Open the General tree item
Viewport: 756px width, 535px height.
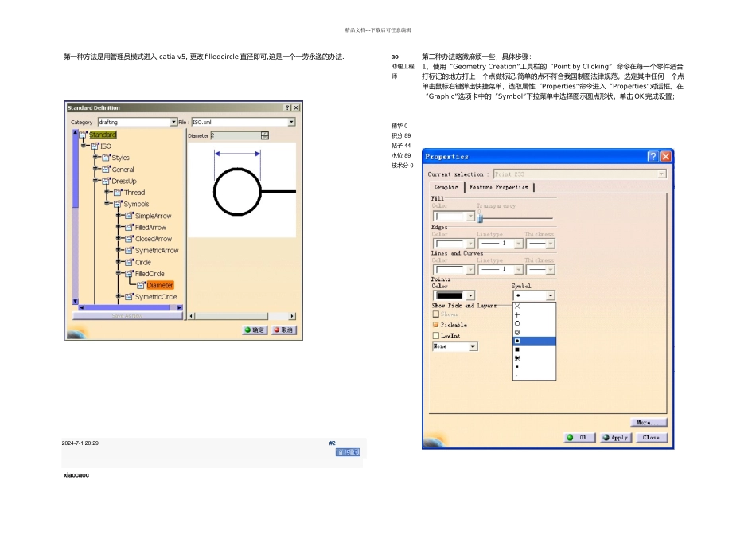tap(123, 170)
